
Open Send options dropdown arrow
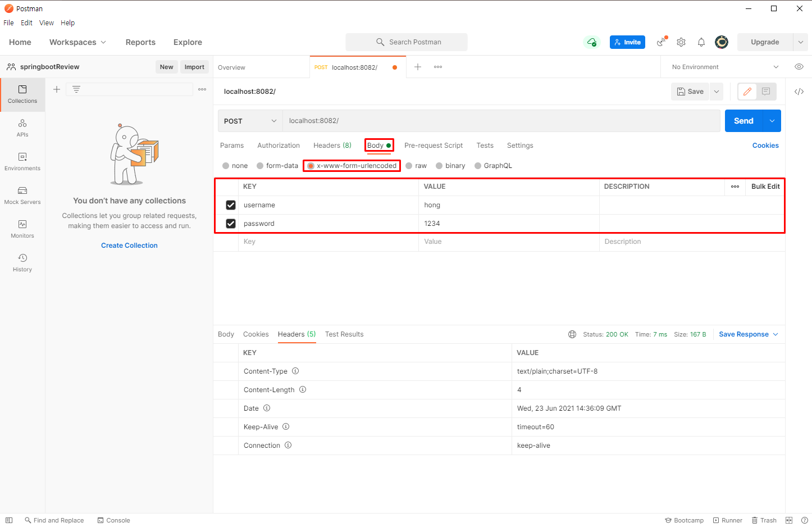click(772, 121)
